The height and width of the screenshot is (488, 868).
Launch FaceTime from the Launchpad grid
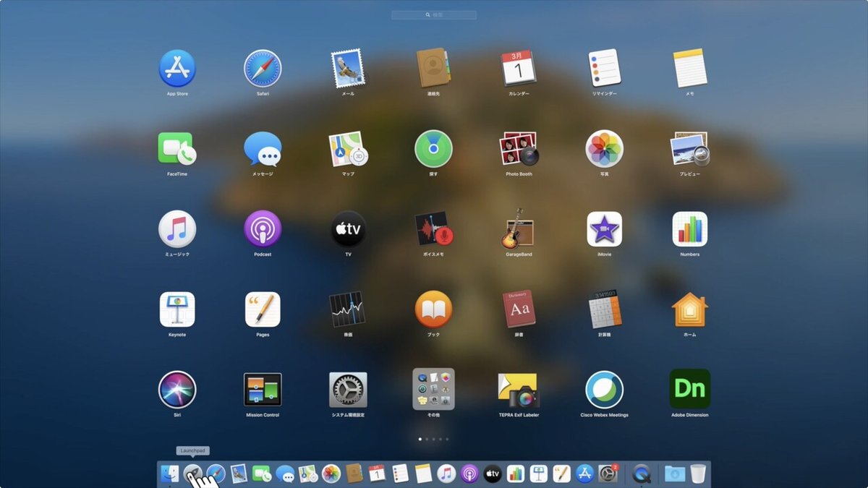pyautogui.click(x=177, y=149)
